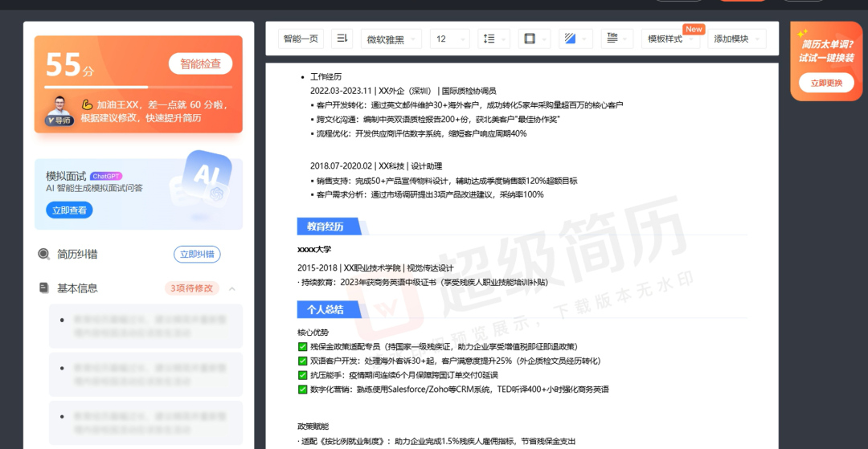Open the 添加模块 menu

(x=735, y=39)
